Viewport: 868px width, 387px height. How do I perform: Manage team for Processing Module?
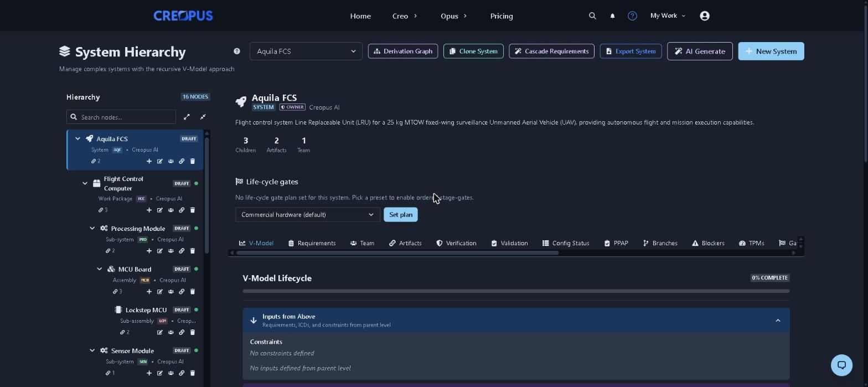coord(171,251)
